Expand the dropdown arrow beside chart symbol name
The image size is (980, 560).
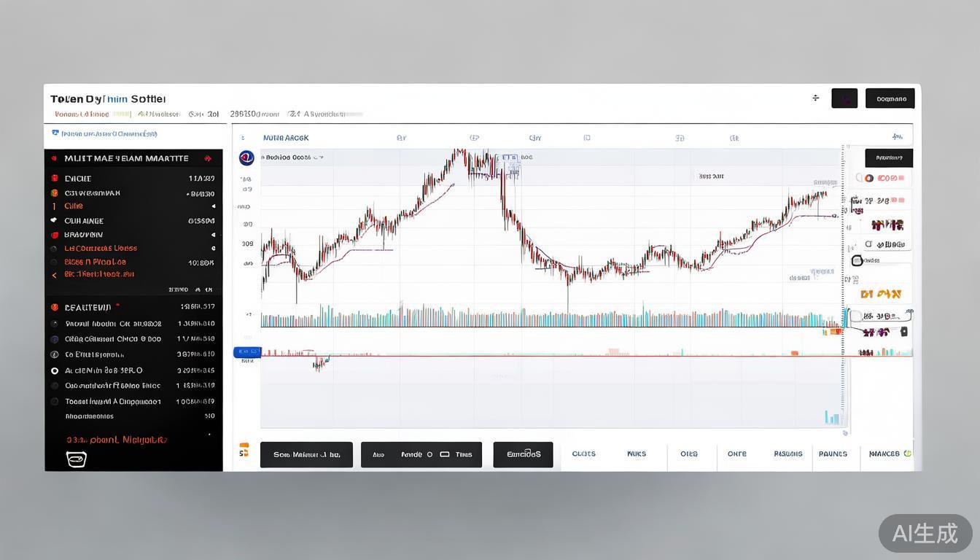tap(321, 157)
